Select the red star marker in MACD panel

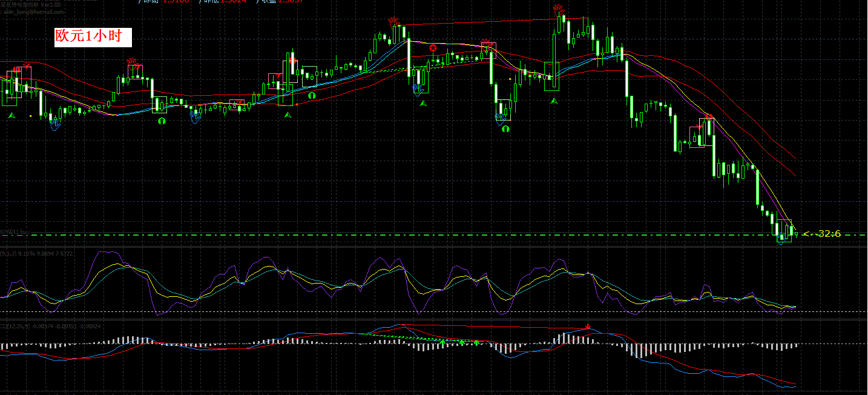[587, 327]
